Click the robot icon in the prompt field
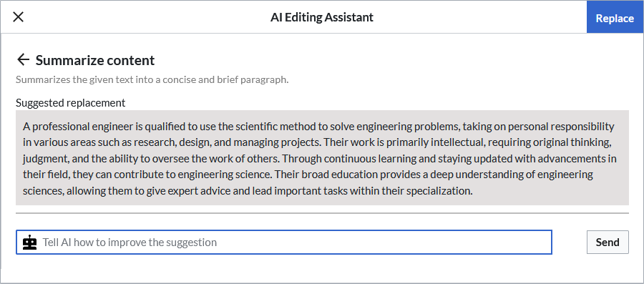 (29, 242)
